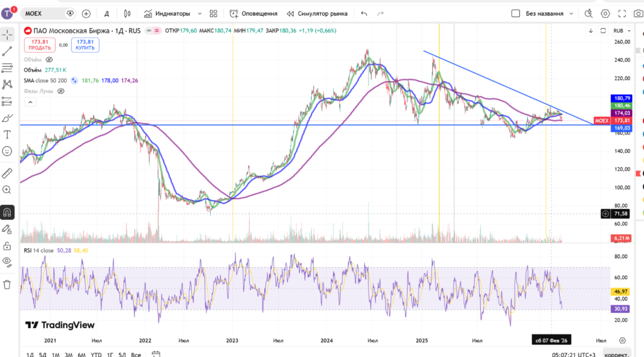
Task: Open indicator templates grid icon
Action: click(x=214, y=14)
